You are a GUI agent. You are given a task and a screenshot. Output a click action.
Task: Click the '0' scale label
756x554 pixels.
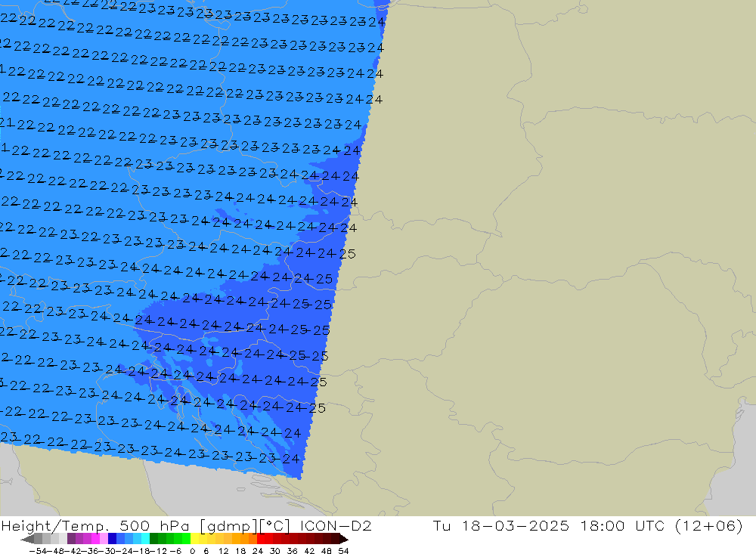point(192,551)
